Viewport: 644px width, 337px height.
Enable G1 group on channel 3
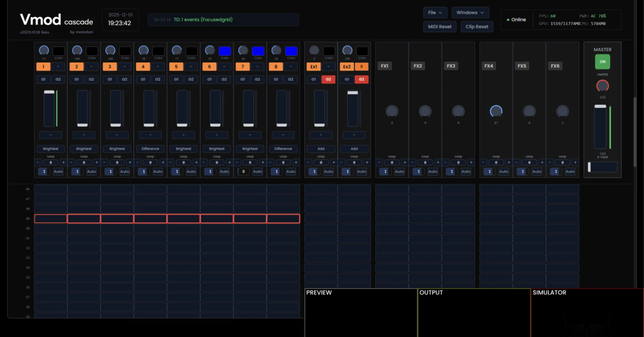[110, 79]
